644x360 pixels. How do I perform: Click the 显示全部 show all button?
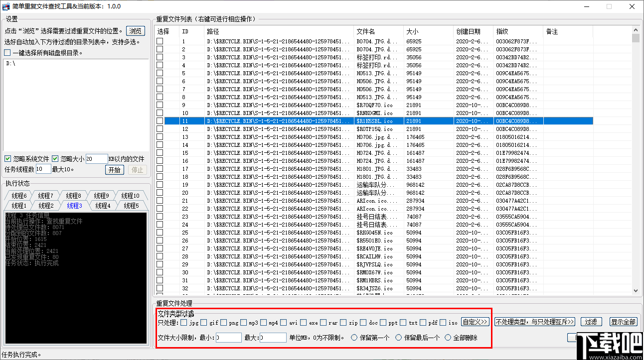click(x=623, y=322)
